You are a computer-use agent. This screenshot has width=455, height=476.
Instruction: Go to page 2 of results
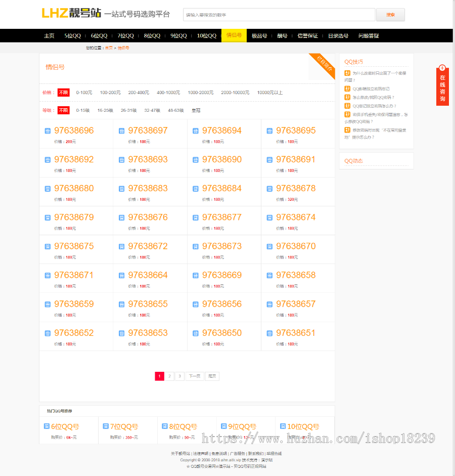point(169,376)
